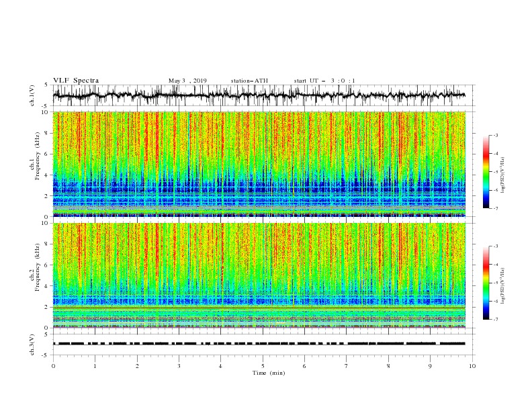This screenshot has height=411, width=532.
Task: Click the ch.1 PSD color scale bar
Action: (486, 172)
